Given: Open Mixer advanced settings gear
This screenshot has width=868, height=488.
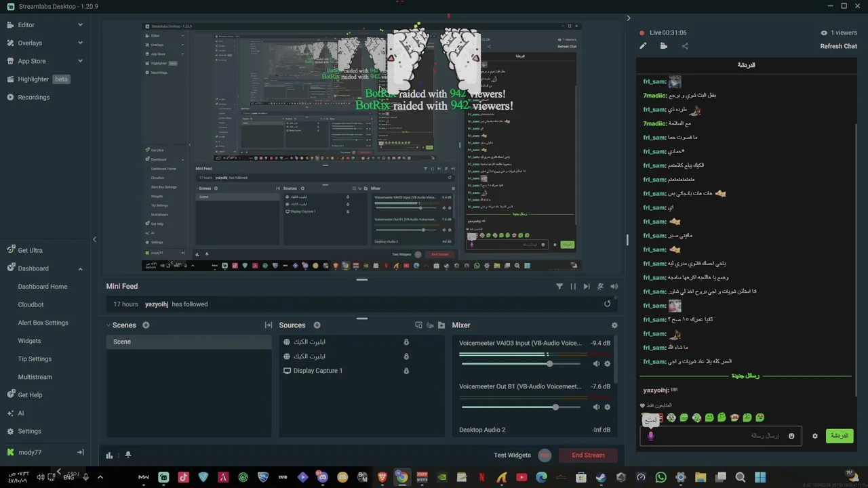Looking at the screenshot, I should (x=614, y=325).
